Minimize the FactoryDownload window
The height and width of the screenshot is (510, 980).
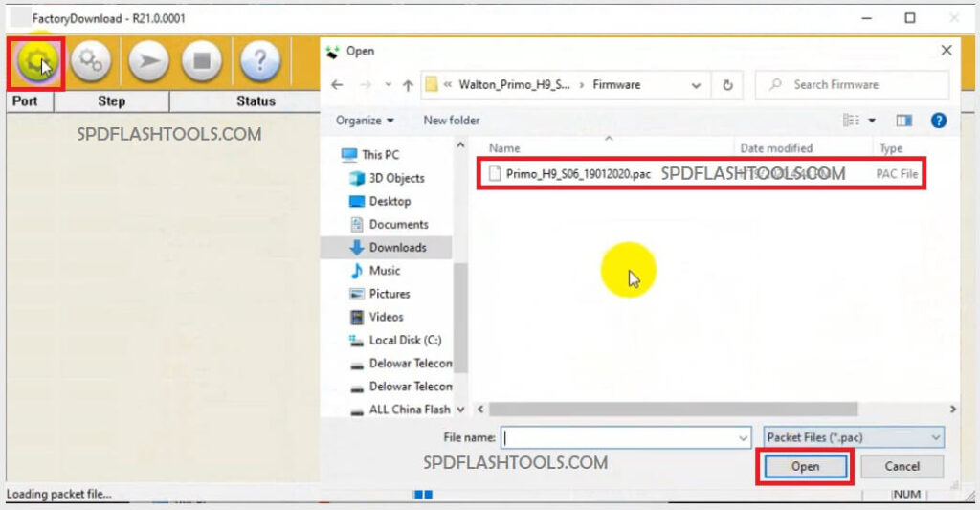pos(867,18)
